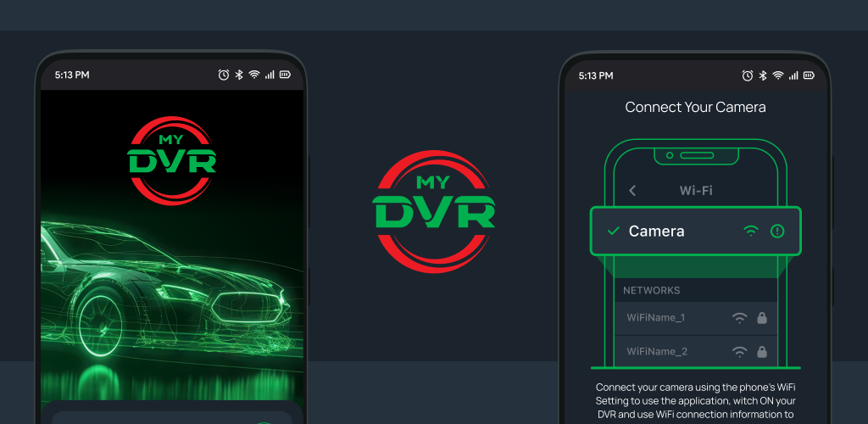This screenshot has width=868, height=424.
Task: Click the notch illustration in the phone outline
Action: (x=696, y=155)
